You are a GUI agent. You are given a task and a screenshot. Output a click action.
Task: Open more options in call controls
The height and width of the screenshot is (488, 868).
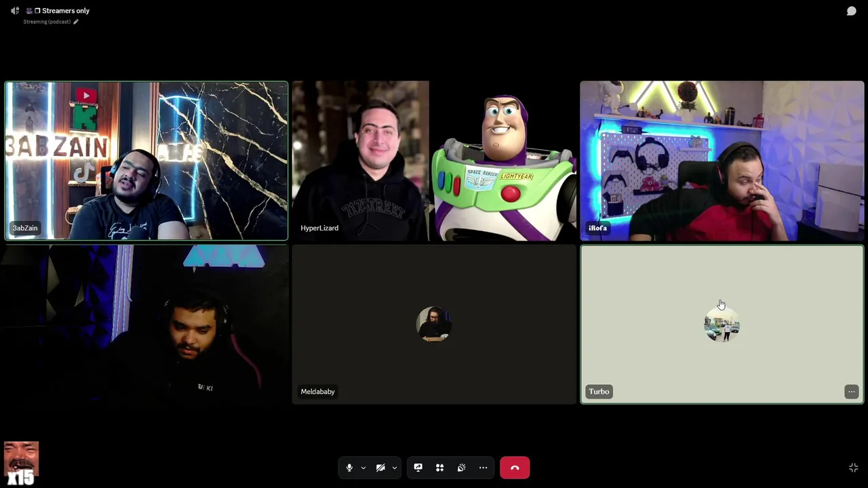[x=484, y=468]
